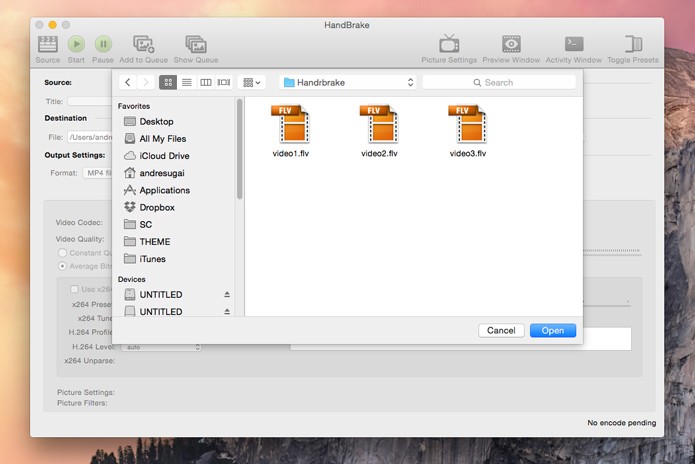The height and width of the screenshot is (464, 695).
Task: Switch to Cover Flow view mode
Action: click(224, 82)
